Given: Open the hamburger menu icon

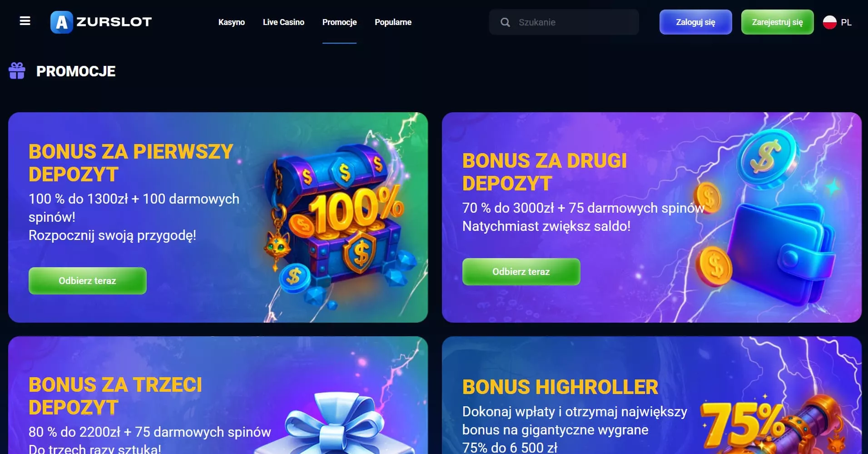Looking at the screenshot, I should click(x=25, y=21).
